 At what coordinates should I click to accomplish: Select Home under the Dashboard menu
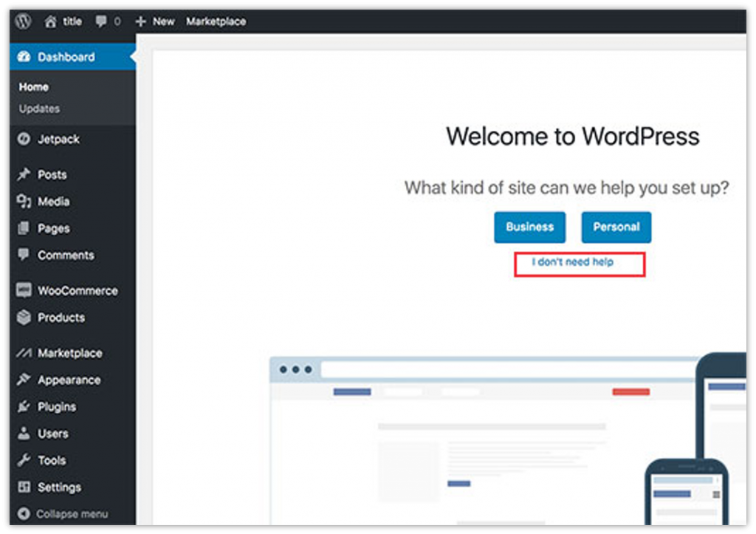coord(33,86)
